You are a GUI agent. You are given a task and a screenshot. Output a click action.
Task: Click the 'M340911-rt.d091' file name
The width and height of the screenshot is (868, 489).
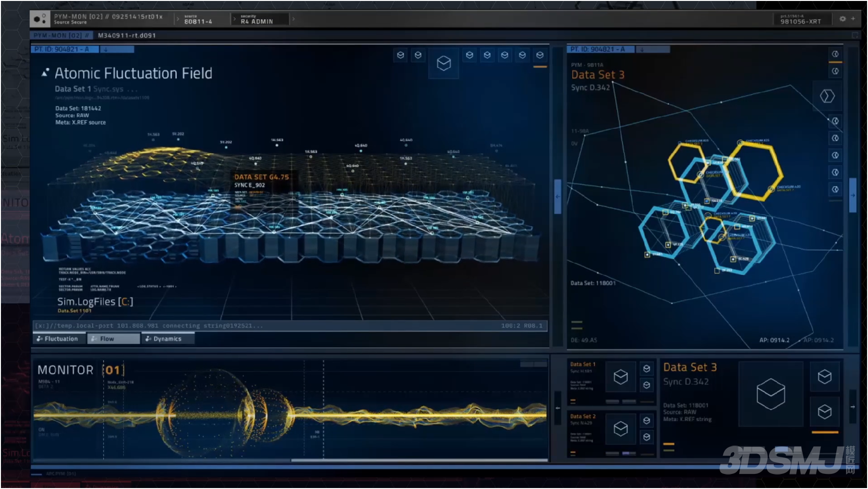[127, 35]
